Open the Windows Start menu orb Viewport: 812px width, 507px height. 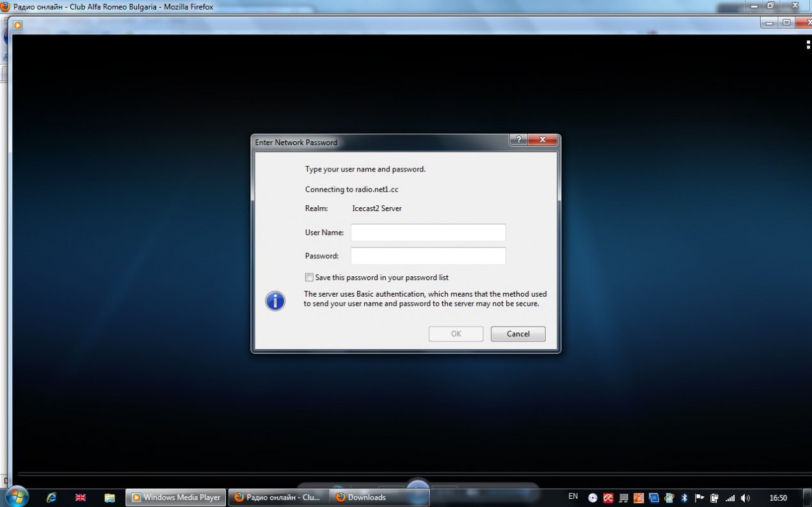16,497
